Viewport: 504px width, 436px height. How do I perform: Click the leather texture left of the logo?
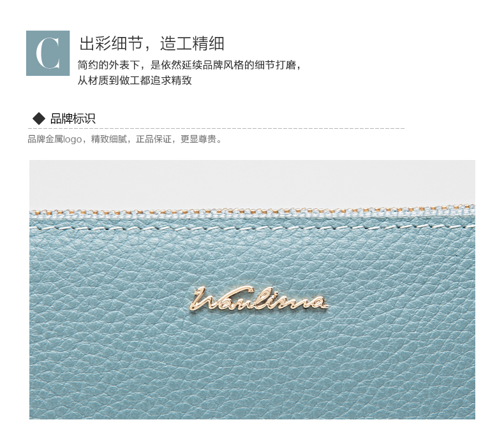coord(108,299)
